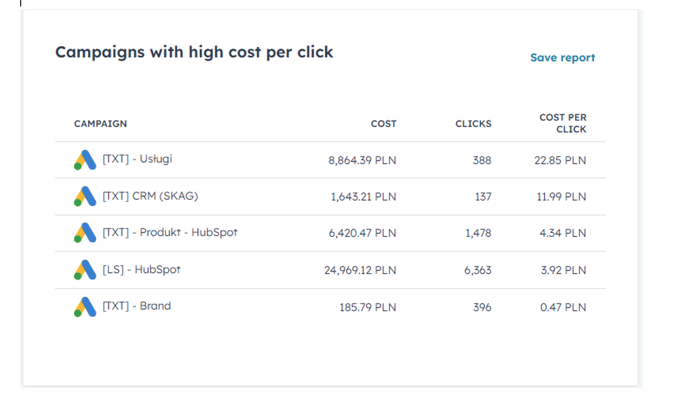
Task: Open the [TXT] CRM (SKAG) campaign
Action: point(150,196)
